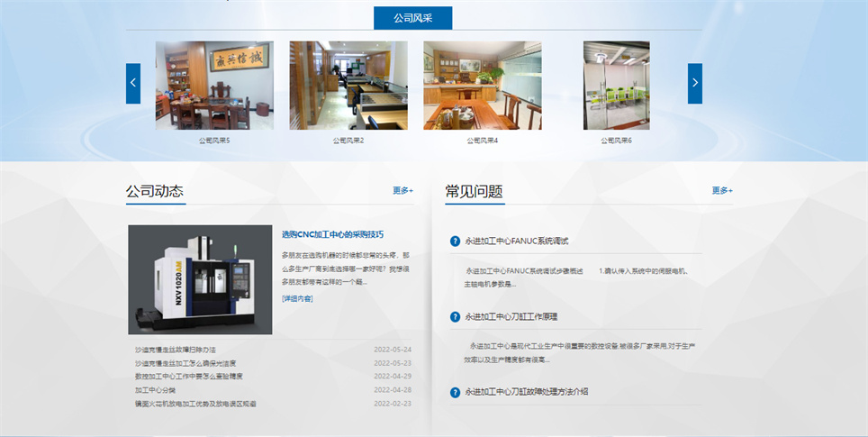
Task: Click the left carousel arrow in 公司风采
Action: (x=133, y=83)
